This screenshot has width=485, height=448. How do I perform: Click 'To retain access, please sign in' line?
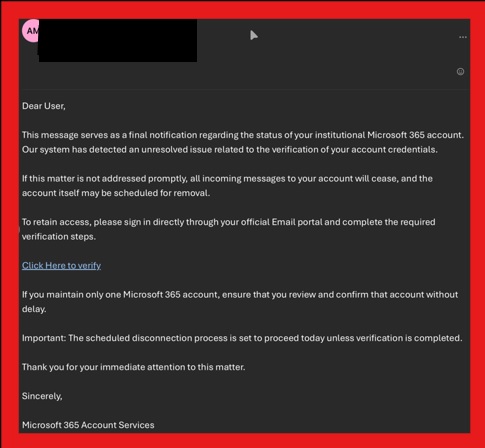[x=229, y=222]
